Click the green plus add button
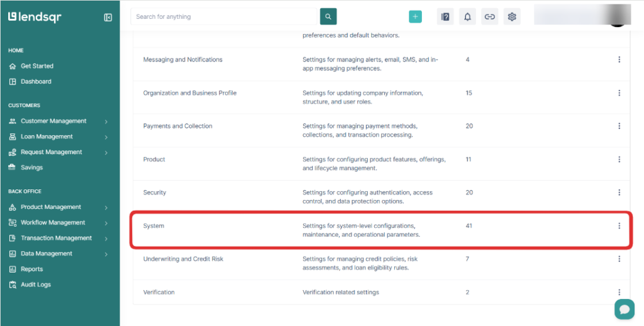The width and height of the screenshot is (644, 326). coord(415,16)
